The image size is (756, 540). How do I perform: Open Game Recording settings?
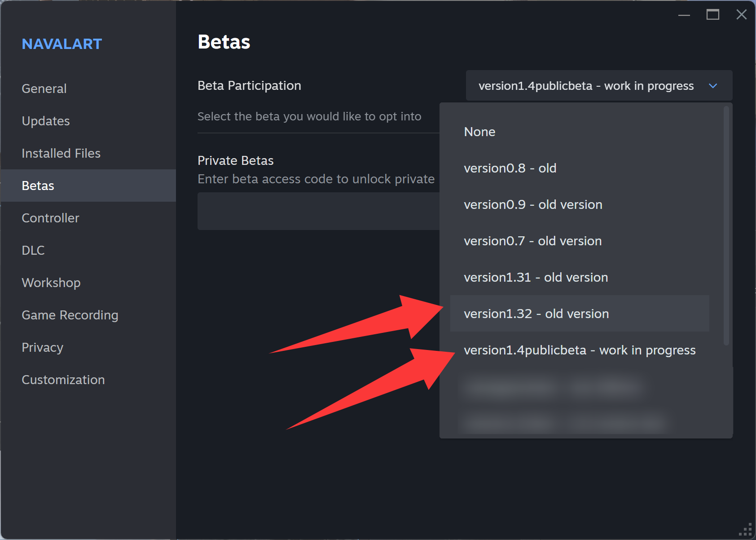tap(70, 315)
